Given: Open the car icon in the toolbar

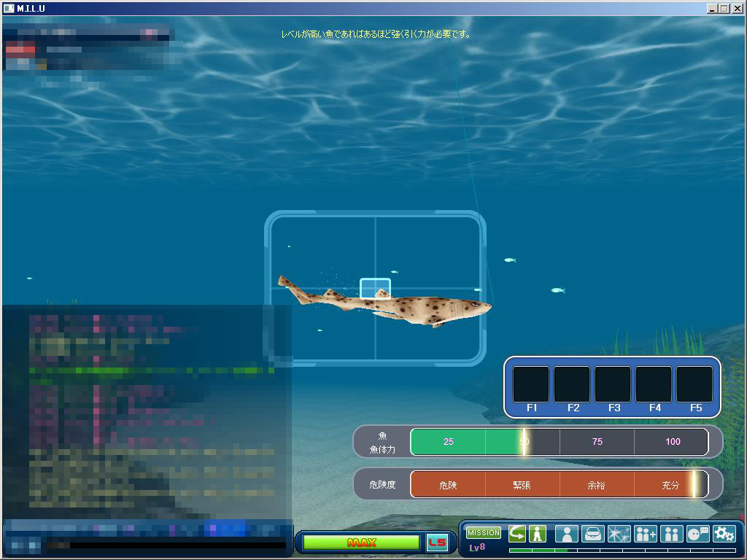Looking at the screenshot, I should point(592,534).
